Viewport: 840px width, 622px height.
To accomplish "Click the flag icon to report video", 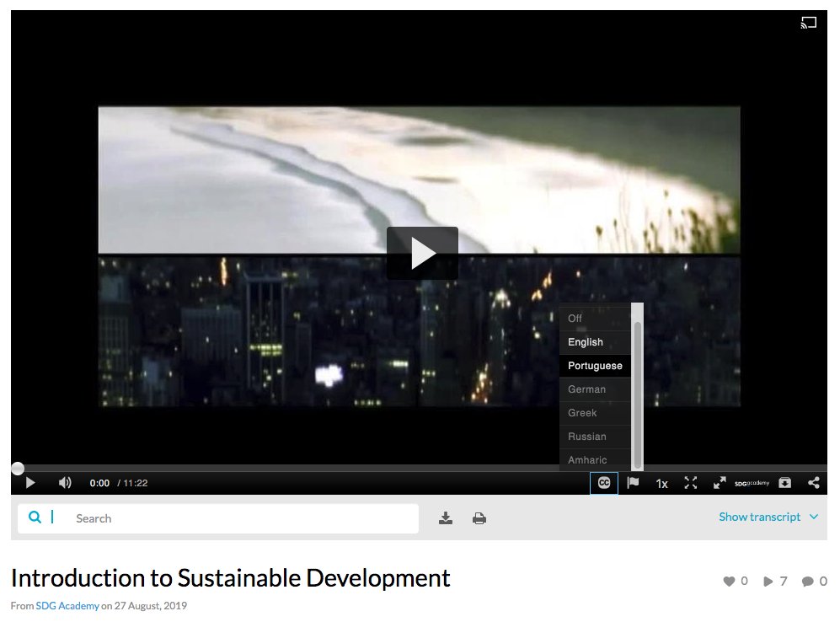I will coord(633,483).
